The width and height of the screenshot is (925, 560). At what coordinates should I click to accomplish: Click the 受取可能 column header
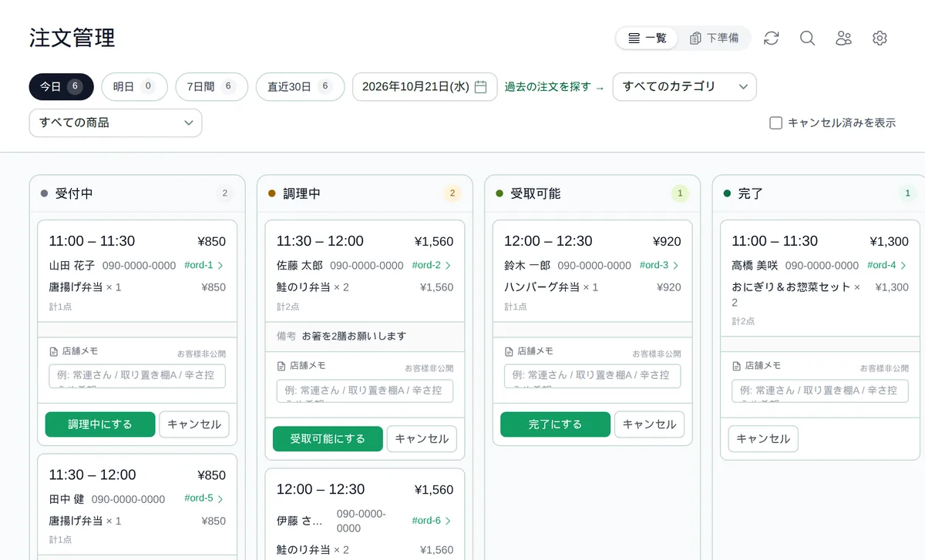(593, 193)
